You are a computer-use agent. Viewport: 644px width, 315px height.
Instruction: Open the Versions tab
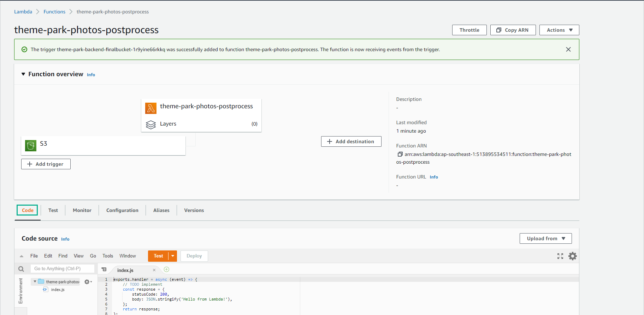(194, 210)
